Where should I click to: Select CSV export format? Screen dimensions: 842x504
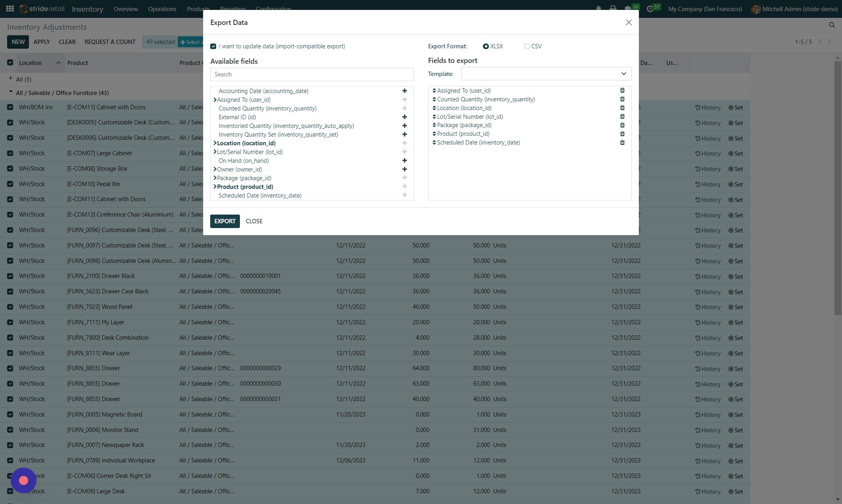[x=526, y=46]
